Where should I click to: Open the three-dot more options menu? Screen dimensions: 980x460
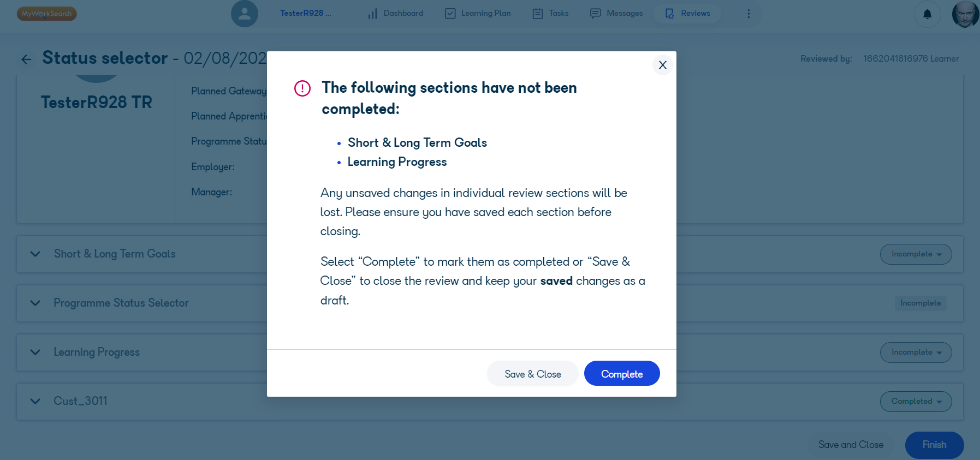tap(749, 14)
